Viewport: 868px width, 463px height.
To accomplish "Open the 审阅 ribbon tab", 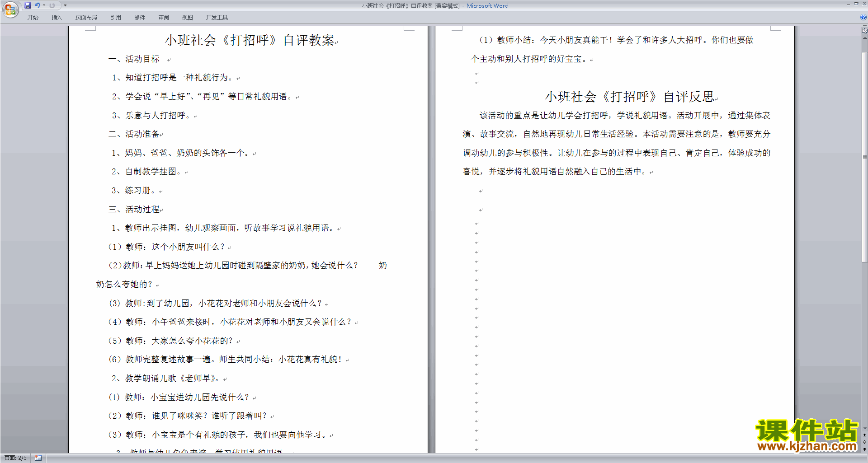I will 164,18.
